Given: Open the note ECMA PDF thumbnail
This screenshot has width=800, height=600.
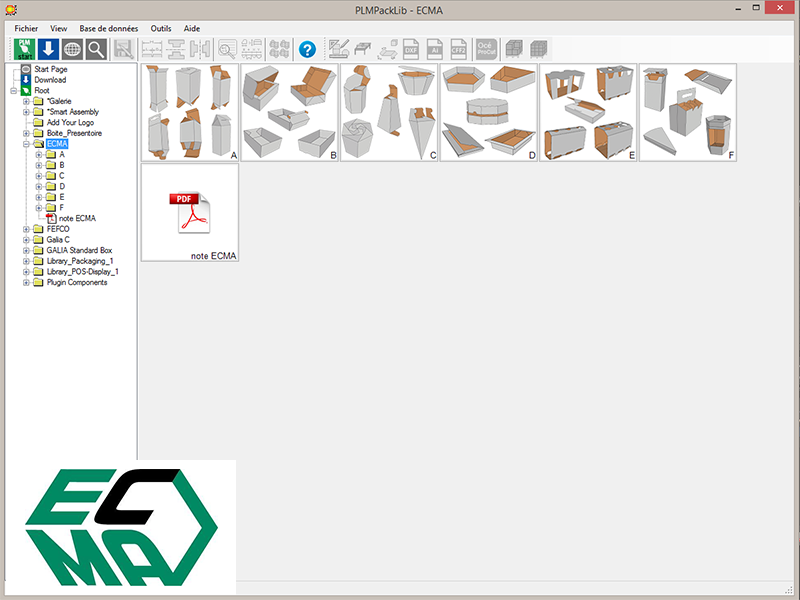Looking at the screenshot, I should (x=190, y=212).
